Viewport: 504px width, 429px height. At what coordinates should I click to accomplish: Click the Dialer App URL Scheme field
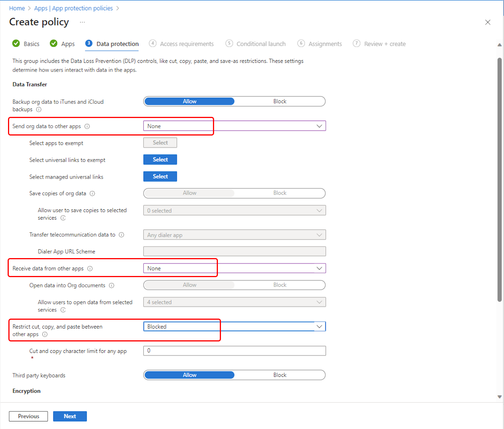coord(234,251)
